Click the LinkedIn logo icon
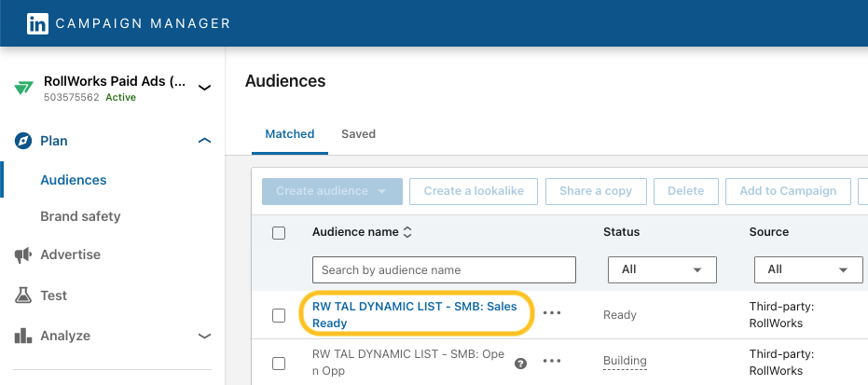The width and height of the screenshot is (868, 385). coord(37,23)
